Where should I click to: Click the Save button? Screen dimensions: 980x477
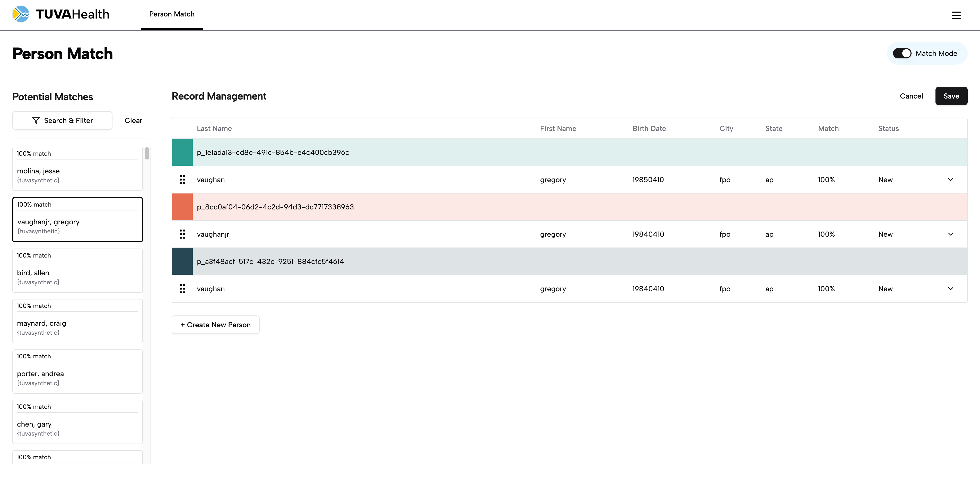pyautogui.click(x=951, y=96)
